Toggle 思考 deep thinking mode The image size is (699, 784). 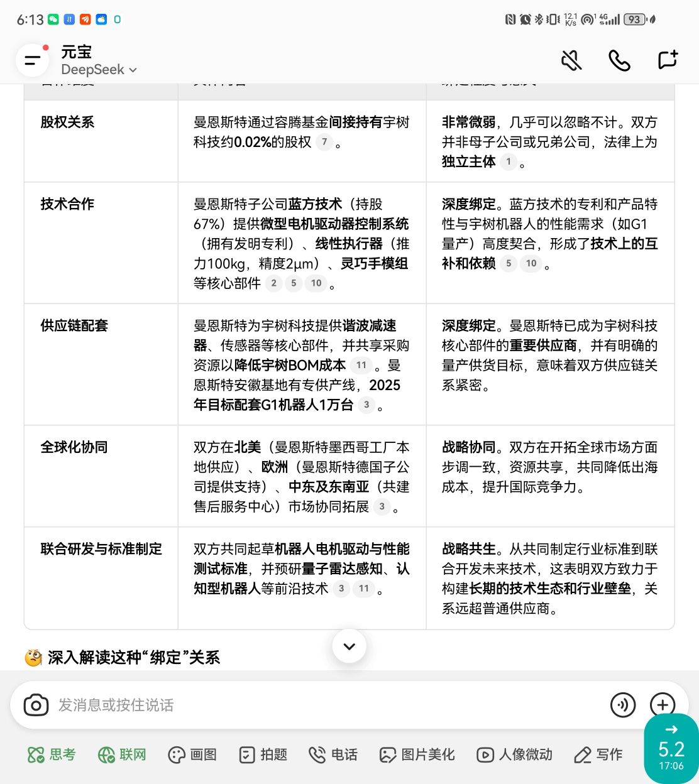pyautogui.click(x=52, y=754)
